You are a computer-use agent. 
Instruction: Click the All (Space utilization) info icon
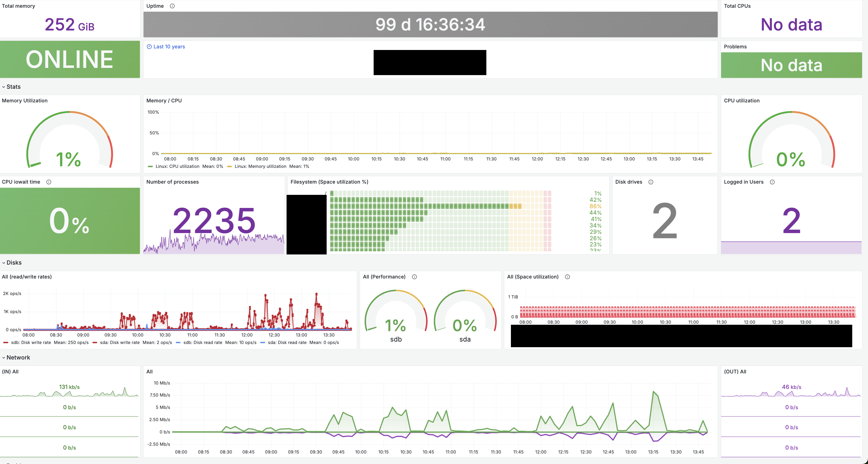pyautogui.click(x=567, y=277)
